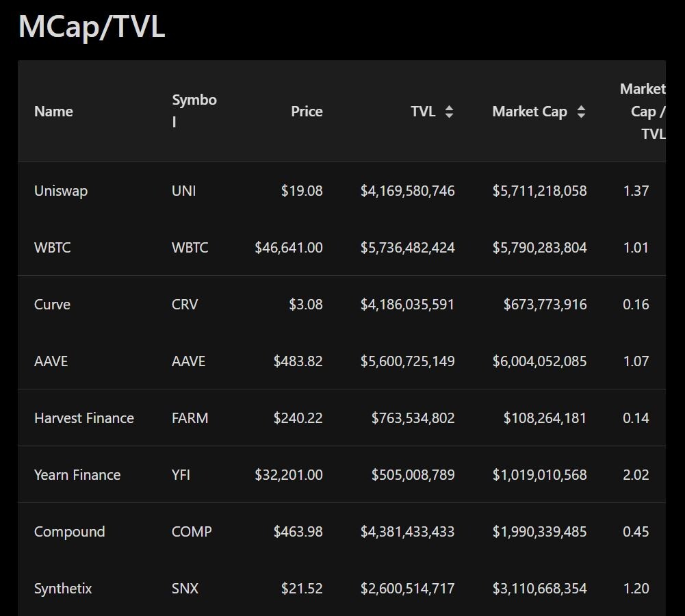Click the Price column header
Screen dimensions: 685x616
click(x=307, y=112)
